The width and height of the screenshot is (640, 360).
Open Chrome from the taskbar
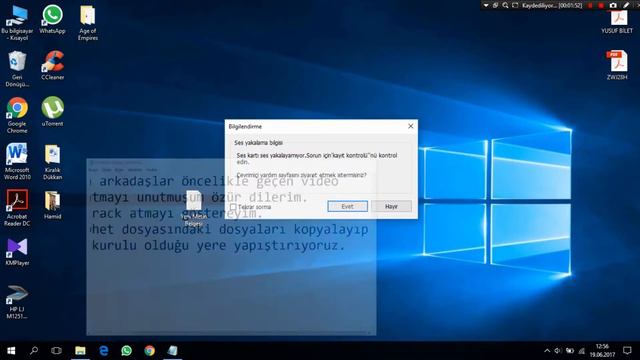click(149, 351)
